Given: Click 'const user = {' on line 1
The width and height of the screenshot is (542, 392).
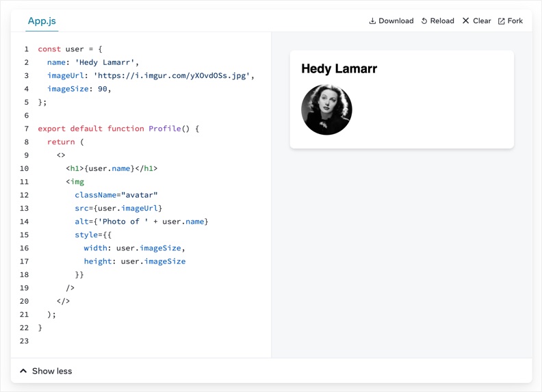Looking at the screenshot, I should point(70,49).
